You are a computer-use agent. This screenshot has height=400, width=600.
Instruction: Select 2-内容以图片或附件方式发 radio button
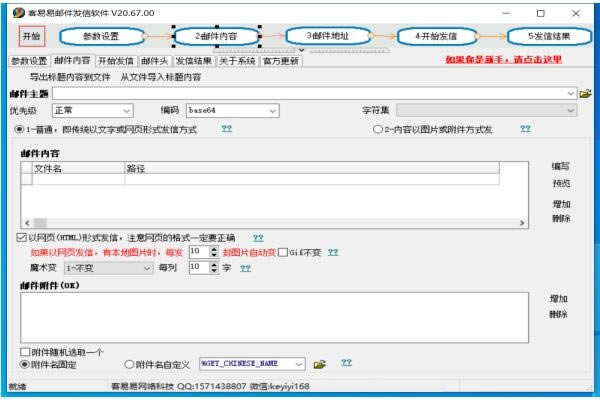378,129
